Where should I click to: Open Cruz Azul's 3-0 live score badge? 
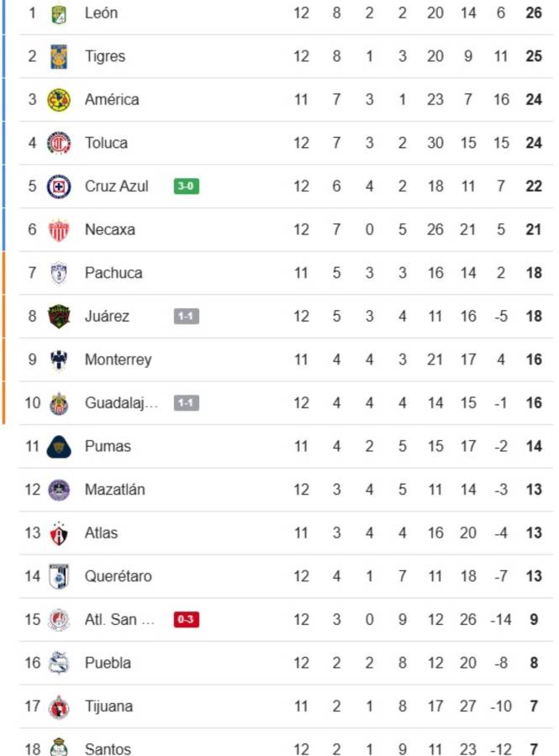click(x=187, y=186)
